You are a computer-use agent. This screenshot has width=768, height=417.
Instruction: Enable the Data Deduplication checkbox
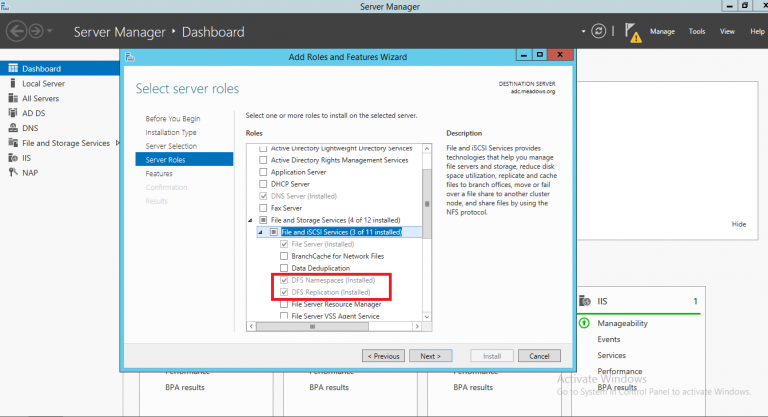pyautogui.click(x=284, y=268)
